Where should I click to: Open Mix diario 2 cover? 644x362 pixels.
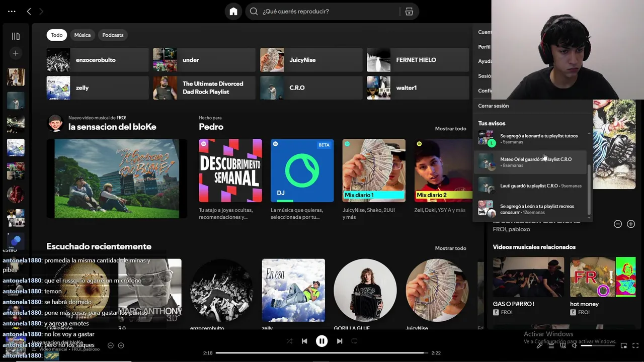[443, 170]
